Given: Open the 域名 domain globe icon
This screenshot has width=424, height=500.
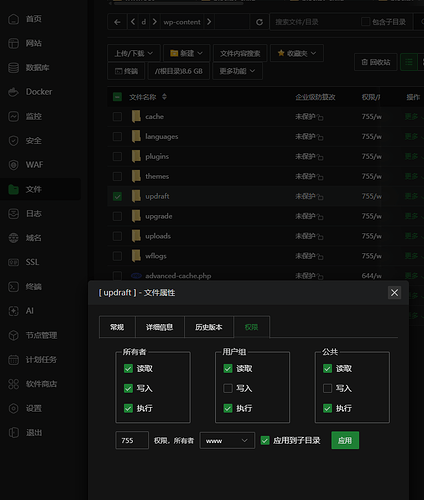Looking at the screenshot, I should point(13,238).
